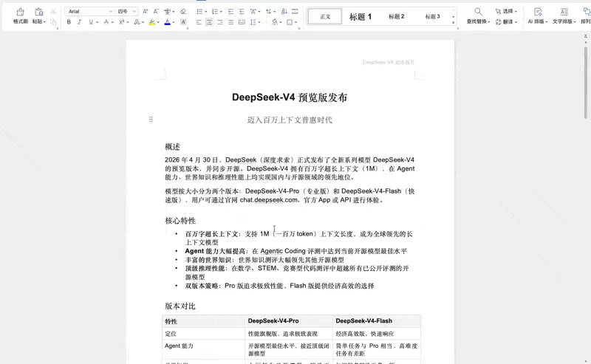Viewport: 591px width, 364px height.
Task: Open font settings dialog launcher arrow
Action: pos(188,28)
